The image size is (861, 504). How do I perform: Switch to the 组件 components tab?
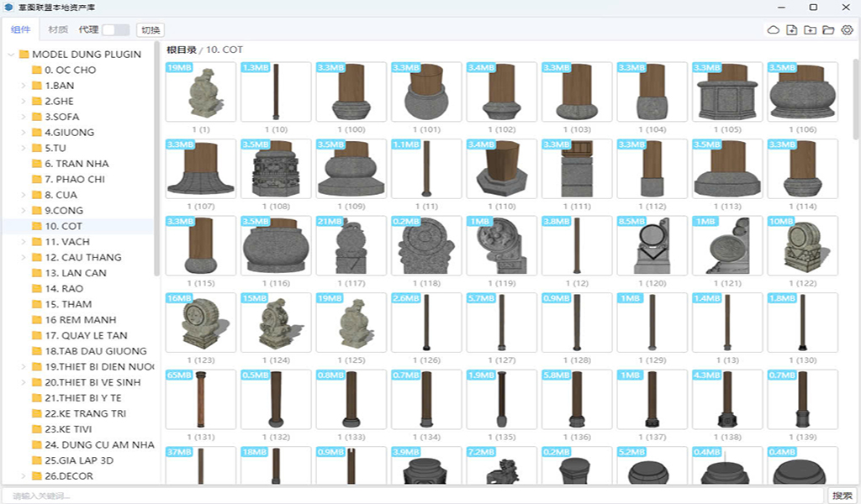21,30
